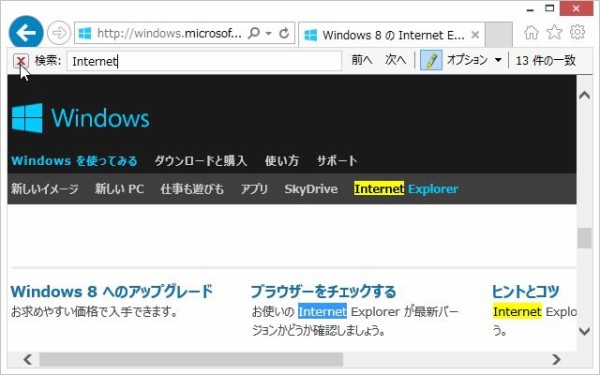Open the Windows を使ってみる menu
Screen dimensions: 600x375
[x=74, y=161]
